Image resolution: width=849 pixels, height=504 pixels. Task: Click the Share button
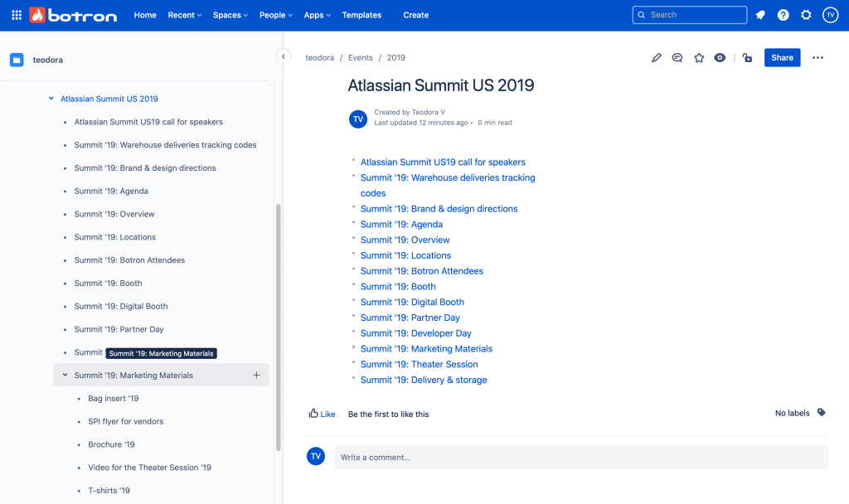[782, 57]
